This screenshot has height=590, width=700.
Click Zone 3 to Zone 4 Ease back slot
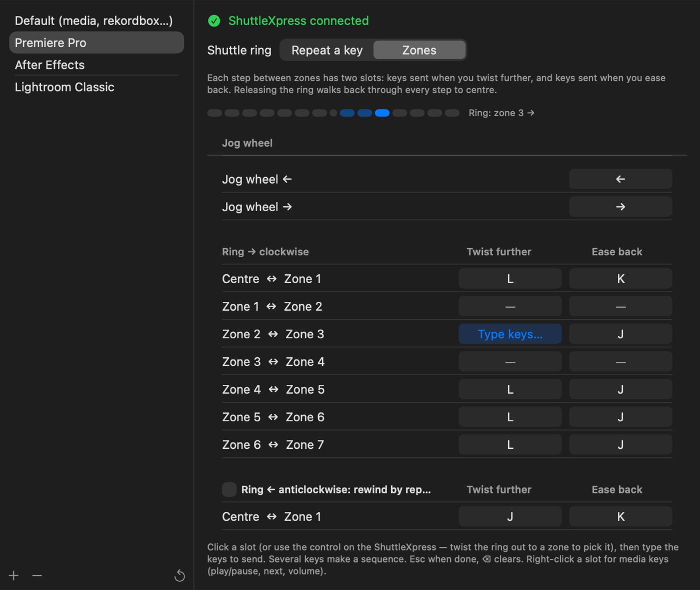point(620,361)
